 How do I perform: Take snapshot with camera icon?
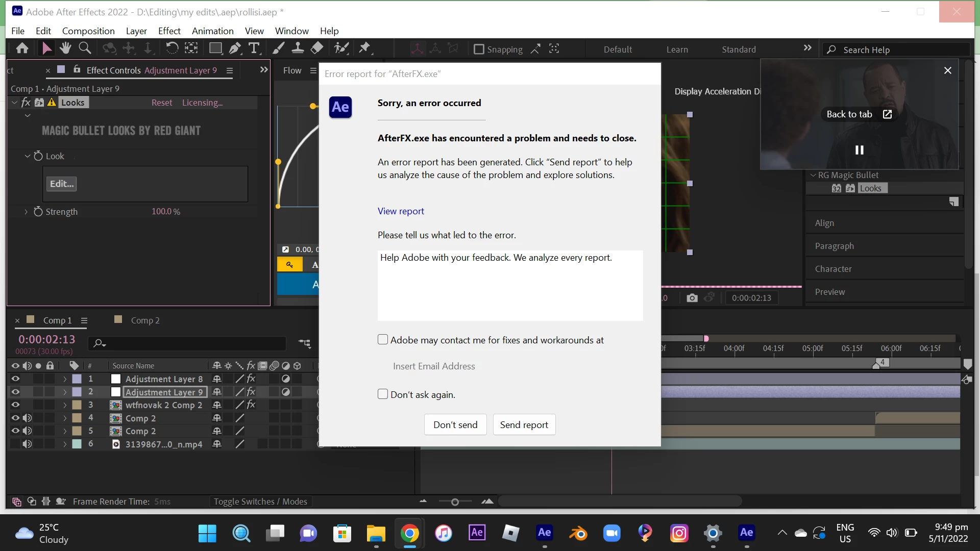click(692, 298)
